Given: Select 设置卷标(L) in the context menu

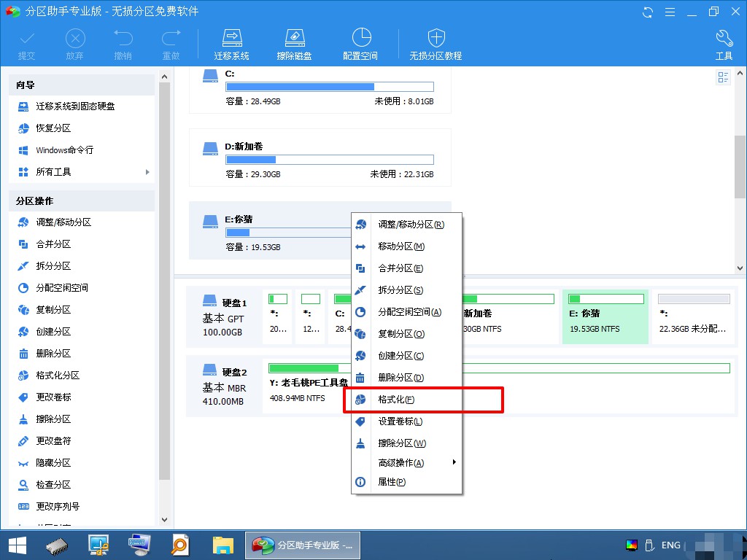Looking at the screenshot, I should pos(406,421).
